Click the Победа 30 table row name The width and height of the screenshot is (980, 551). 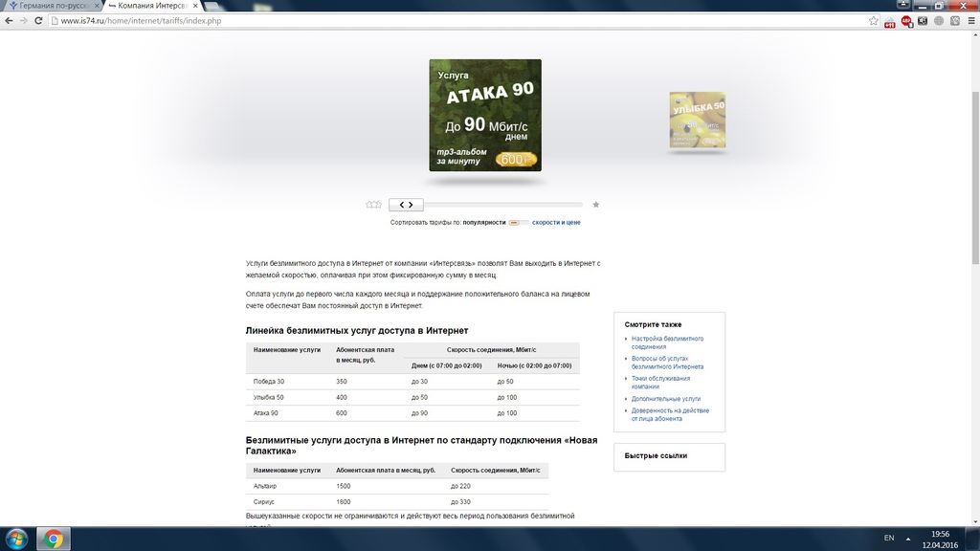(x=268, y=382)
